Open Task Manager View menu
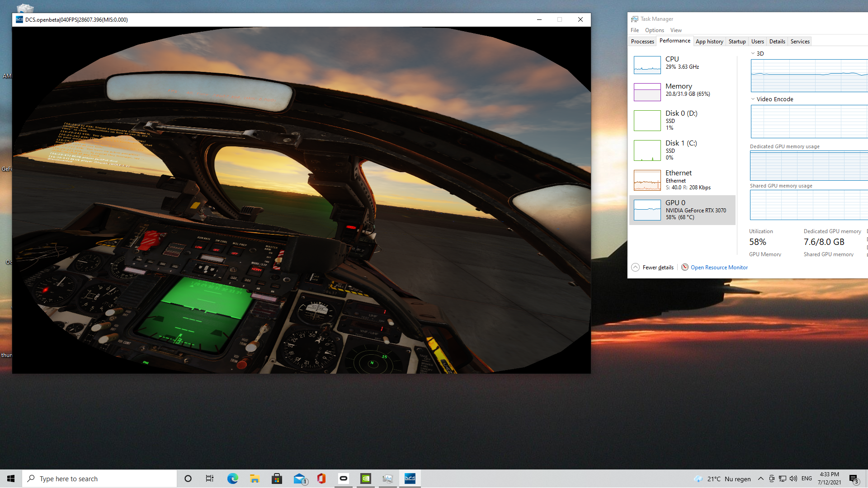 (675, 30)
